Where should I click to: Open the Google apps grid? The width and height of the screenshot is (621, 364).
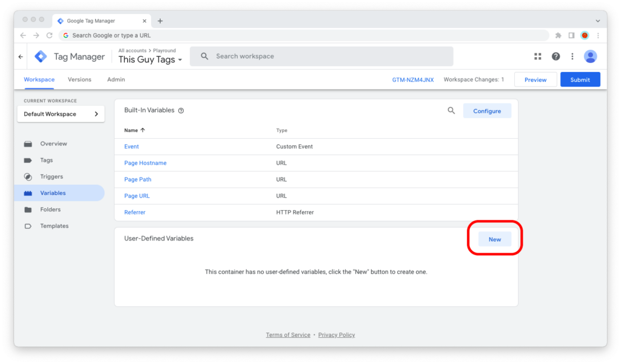[537, 56]
